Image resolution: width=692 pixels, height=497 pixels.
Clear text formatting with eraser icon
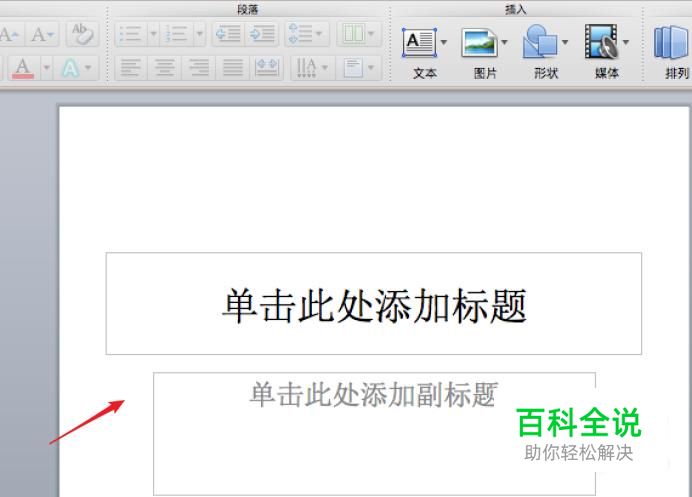tap(82, 34)
